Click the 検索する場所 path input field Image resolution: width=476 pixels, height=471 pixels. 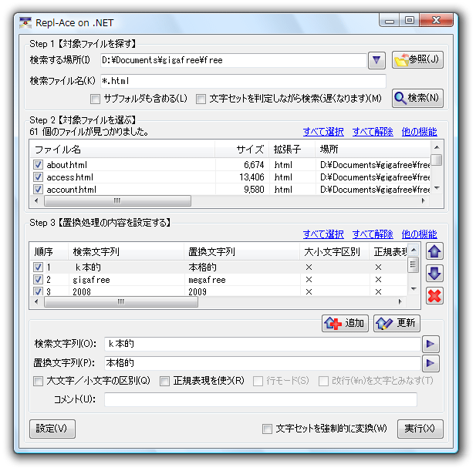coord(233,60)
